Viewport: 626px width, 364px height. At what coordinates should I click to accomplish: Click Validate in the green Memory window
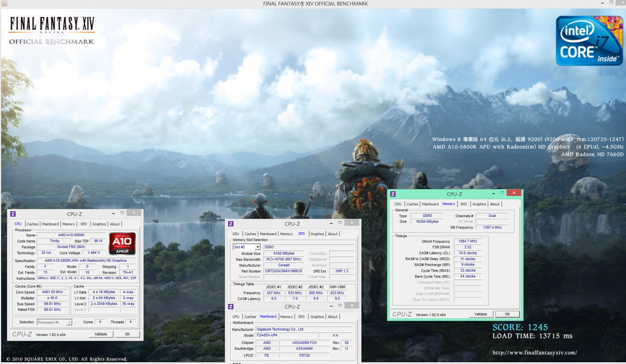481,314
